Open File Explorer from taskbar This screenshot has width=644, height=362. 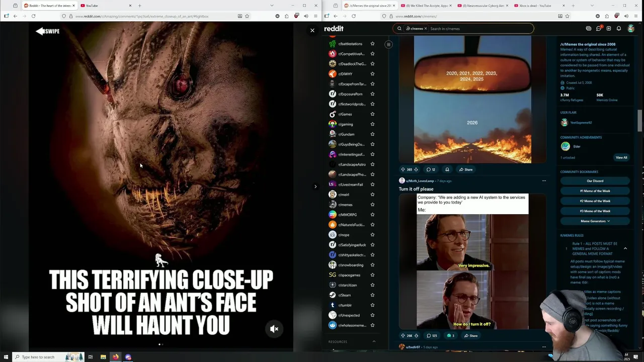103,357
